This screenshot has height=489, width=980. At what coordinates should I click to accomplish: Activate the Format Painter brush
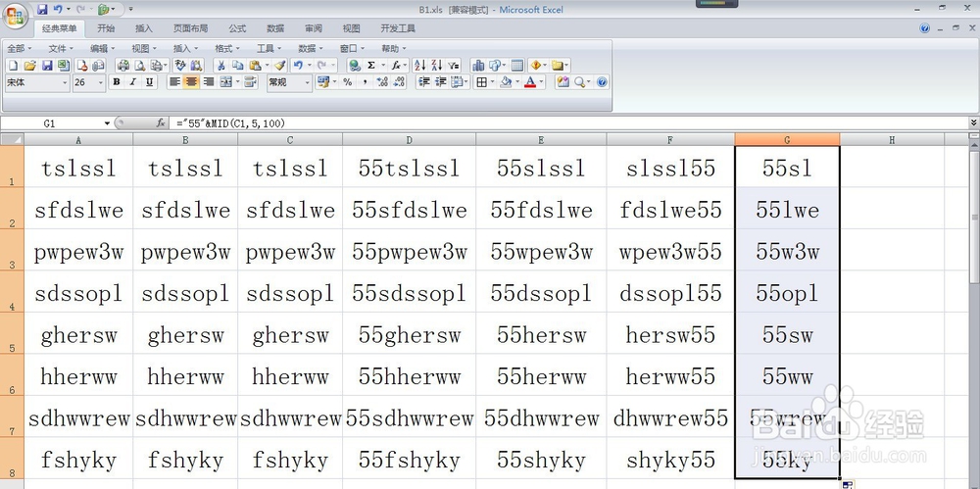(x=280, y=66)
